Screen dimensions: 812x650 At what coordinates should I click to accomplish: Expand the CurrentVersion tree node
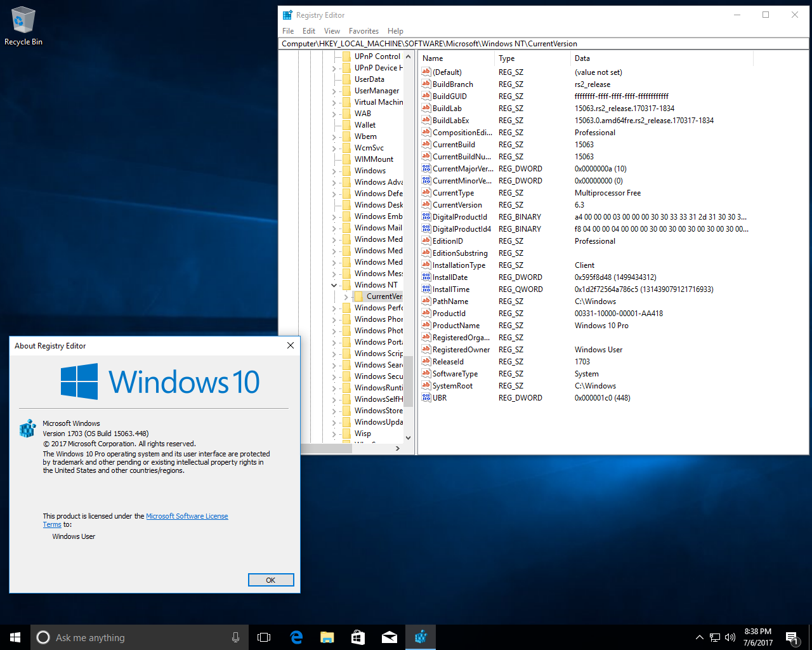tap(346, 296)
